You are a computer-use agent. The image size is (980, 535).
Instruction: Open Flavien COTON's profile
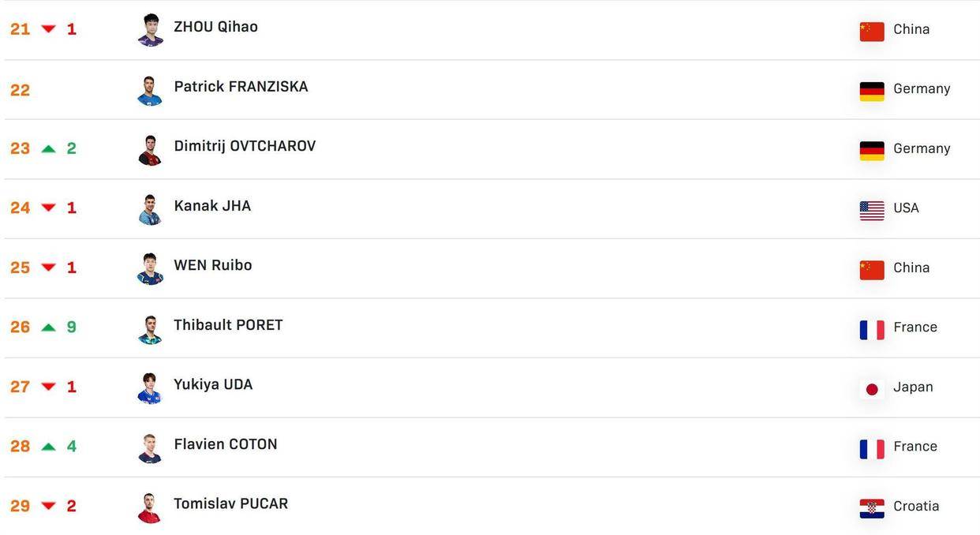(226, 444)
